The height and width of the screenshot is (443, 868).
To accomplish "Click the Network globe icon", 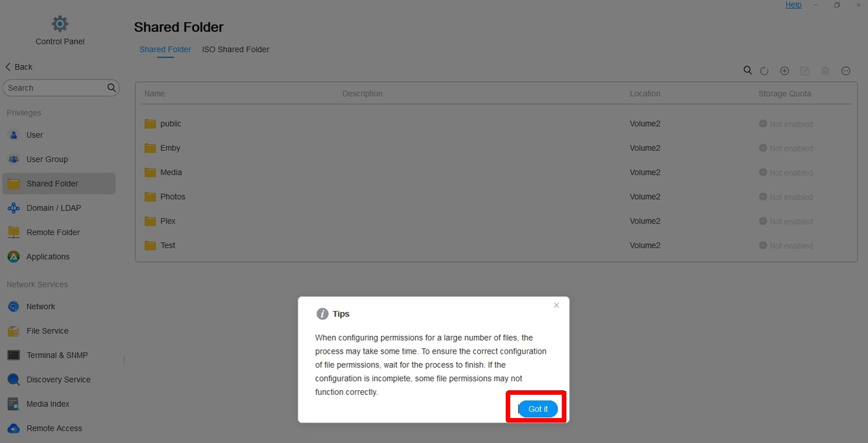I will [x=14, y=306].
